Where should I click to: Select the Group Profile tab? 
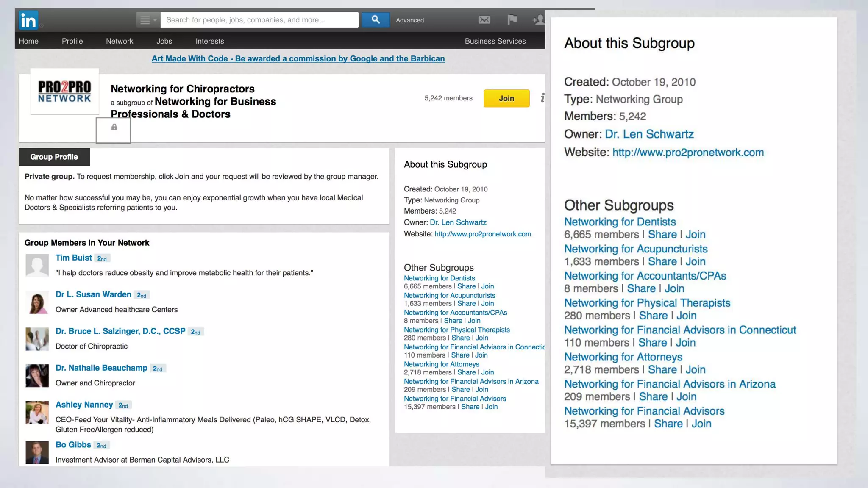[x=54, y=157]
